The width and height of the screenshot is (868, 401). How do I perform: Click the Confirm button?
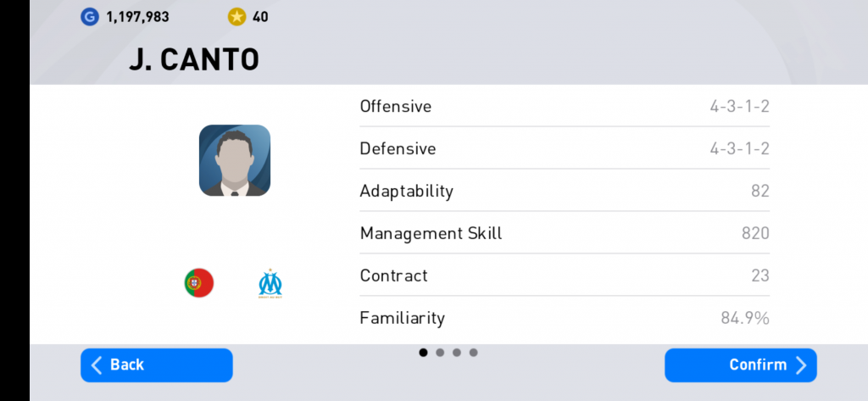pyautogui.click(x=741, y=365)
